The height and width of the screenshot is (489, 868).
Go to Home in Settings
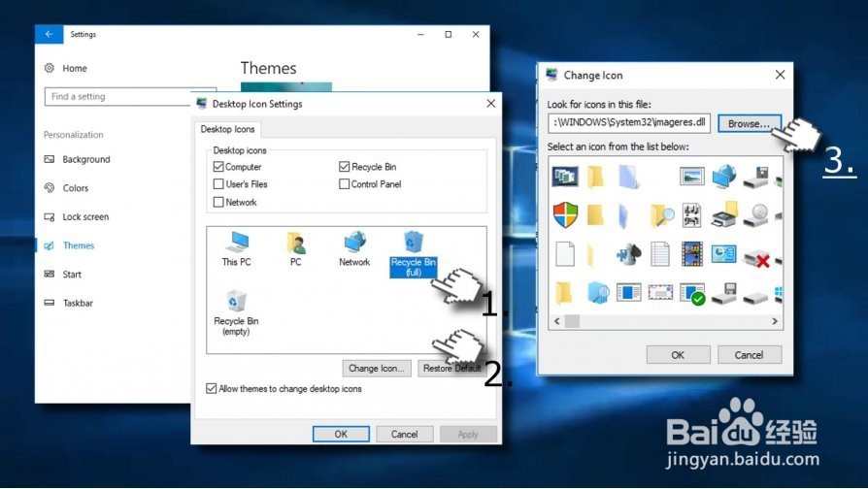tap(65, 68)
